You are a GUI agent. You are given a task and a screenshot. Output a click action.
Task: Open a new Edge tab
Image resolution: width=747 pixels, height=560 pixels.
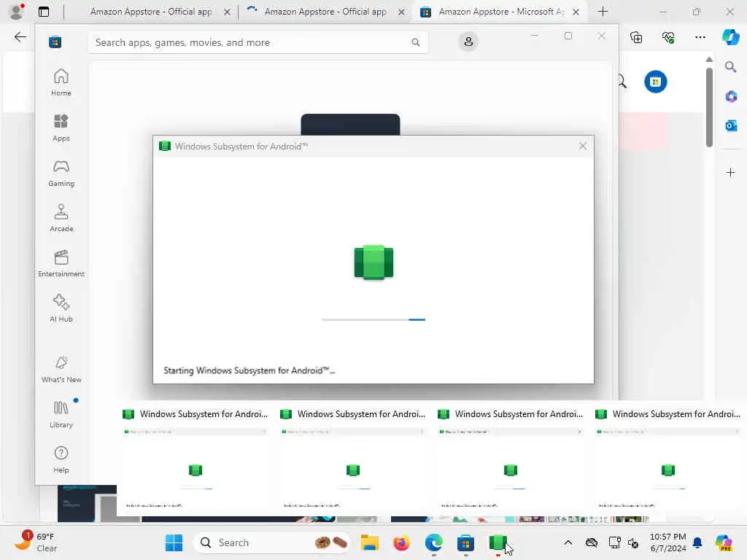coord(603,12)
